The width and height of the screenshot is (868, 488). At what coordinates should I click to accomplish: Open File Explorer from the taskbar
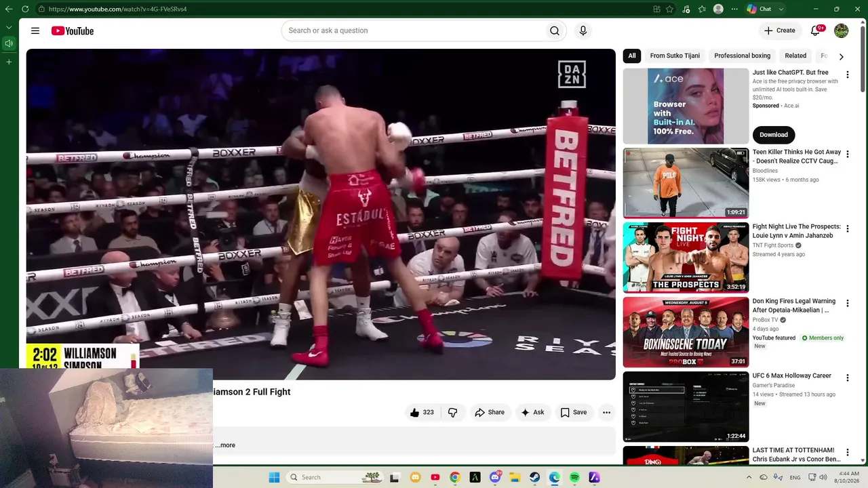click(x=515, y=477)
